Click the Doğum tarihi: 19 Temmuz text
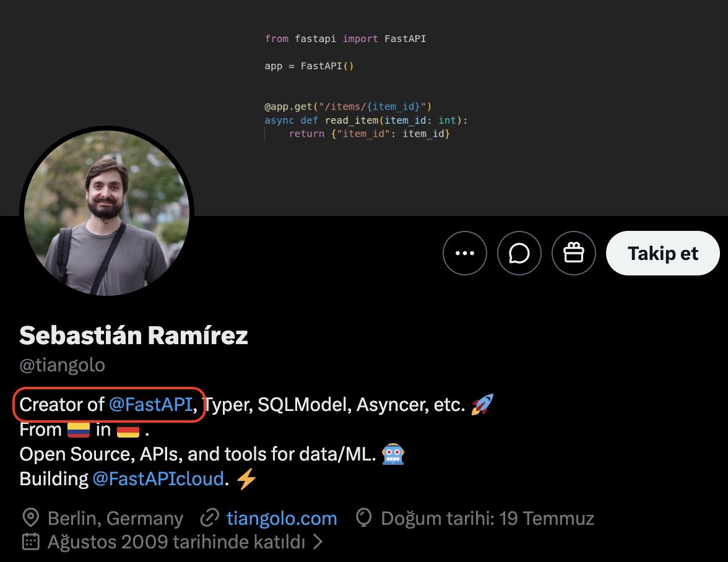Screen dimensions: 728x562 click(x=488, y=519)
